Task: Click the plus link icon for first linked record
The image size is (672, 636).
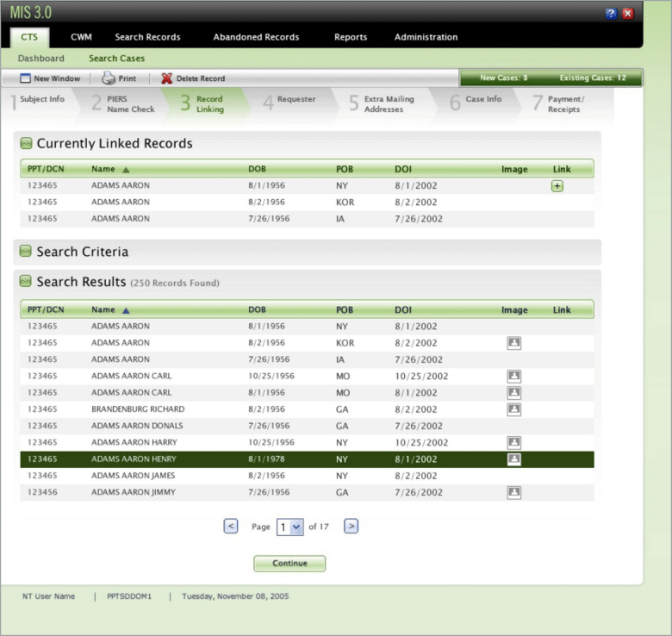Action: 557,186
